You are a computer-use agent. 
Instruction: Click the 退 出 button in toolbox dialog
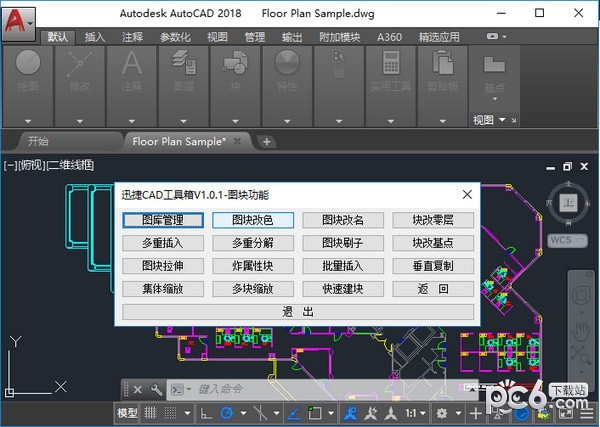click(x=298, y=311)
